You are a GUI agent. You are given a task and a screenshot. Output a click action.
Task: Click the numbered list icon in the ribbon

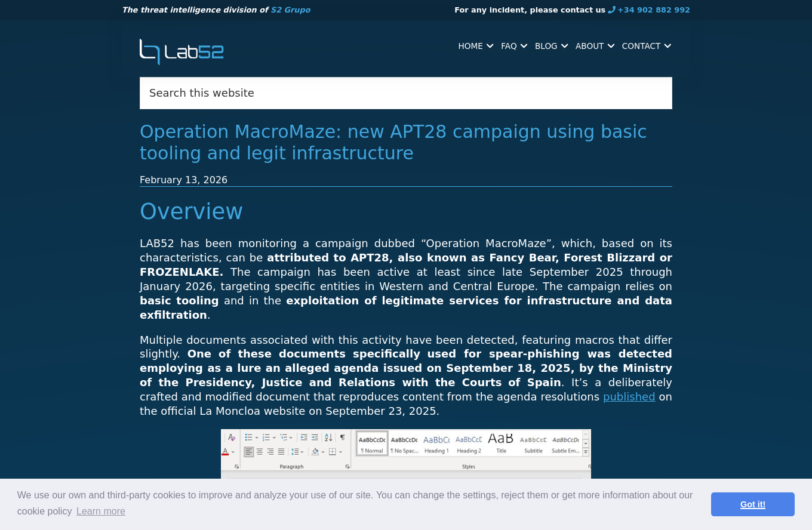pos(266,437)
